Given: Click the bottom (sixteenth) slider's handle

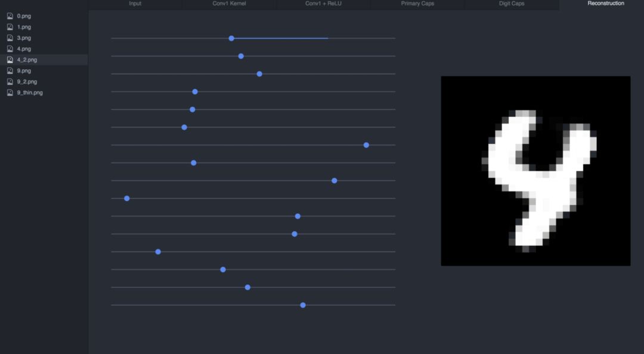Looking at the screenshot, I should [303, 305].
